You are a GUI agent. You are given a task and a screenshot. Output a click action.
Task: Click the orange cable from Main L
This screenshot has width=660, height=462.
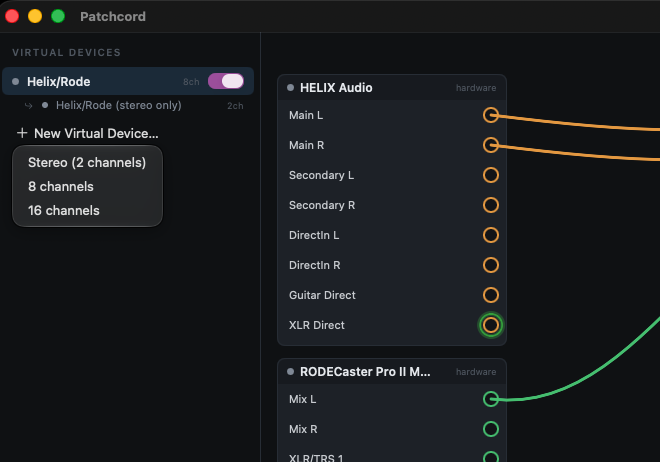581,123
